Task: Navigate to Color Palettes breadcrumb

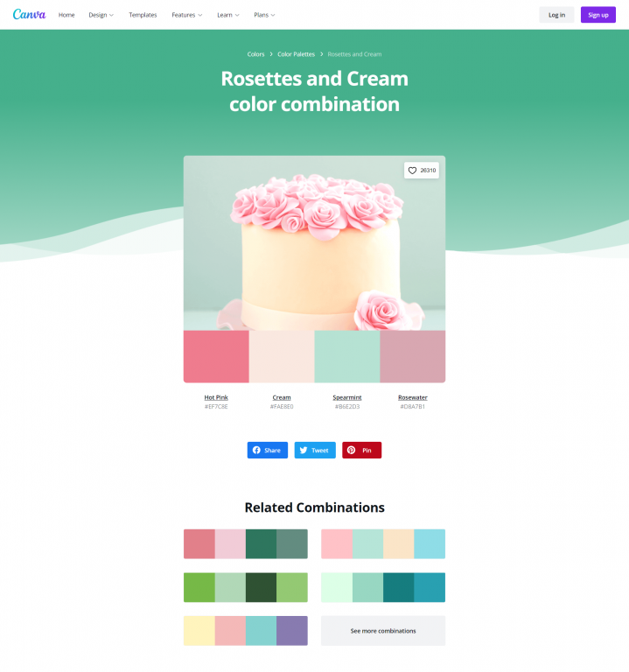Action: (x=296, y=54)
